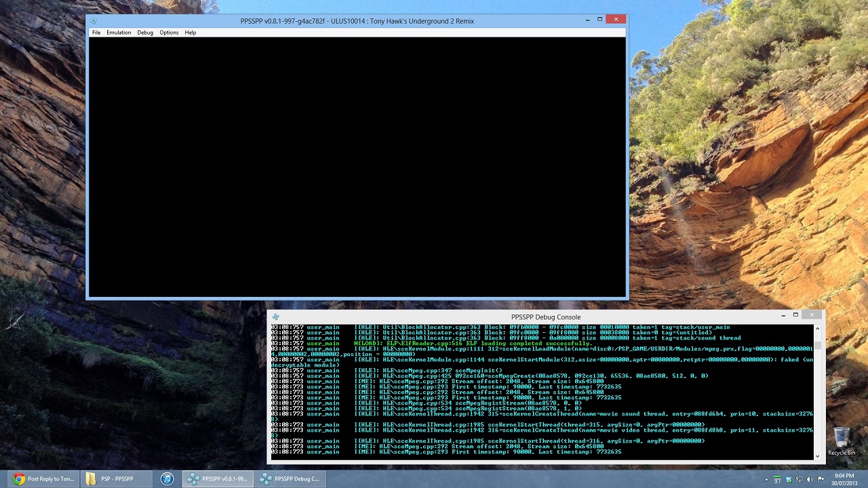Open the Help menu

pyautogui.click(x=191, y=33)
